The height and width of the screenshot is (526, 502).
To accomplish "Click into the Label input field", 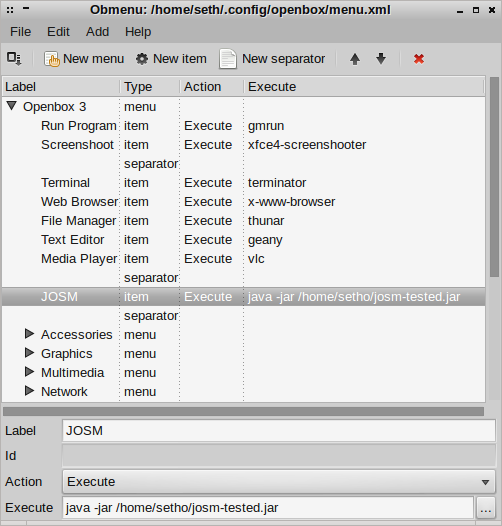I will [x=279, y=431].
